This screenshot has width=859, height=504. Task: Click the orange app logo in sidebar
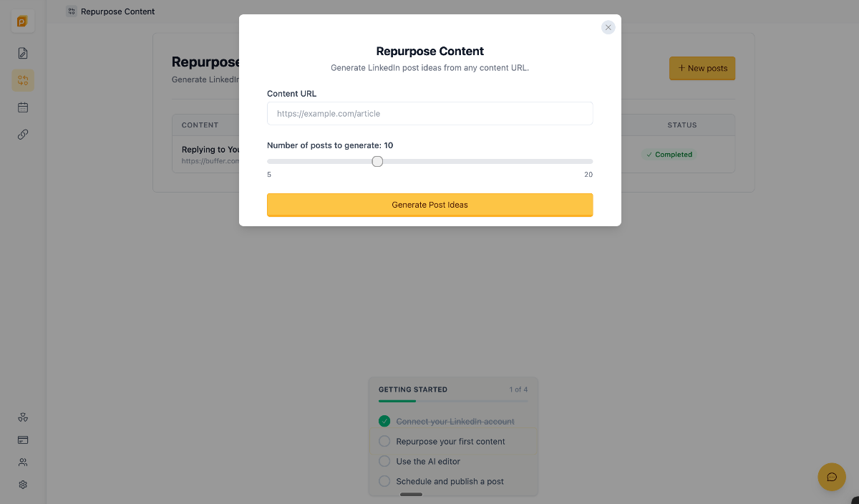(x=23, y=21)
